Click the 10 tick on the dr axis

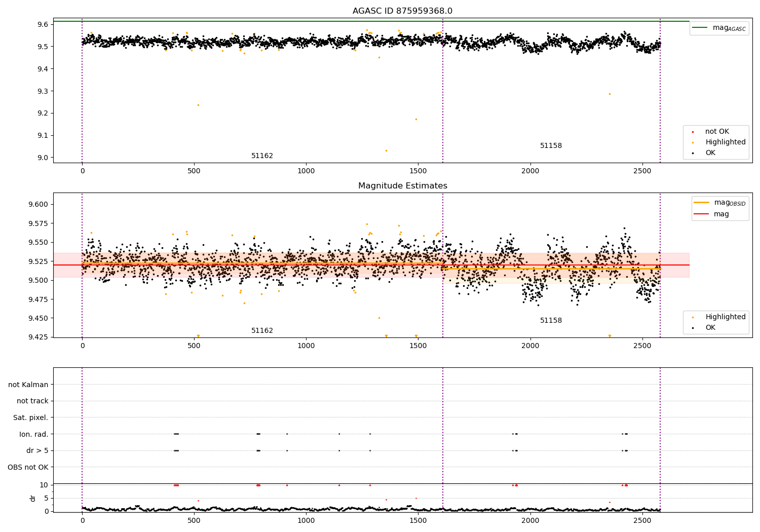44,485
